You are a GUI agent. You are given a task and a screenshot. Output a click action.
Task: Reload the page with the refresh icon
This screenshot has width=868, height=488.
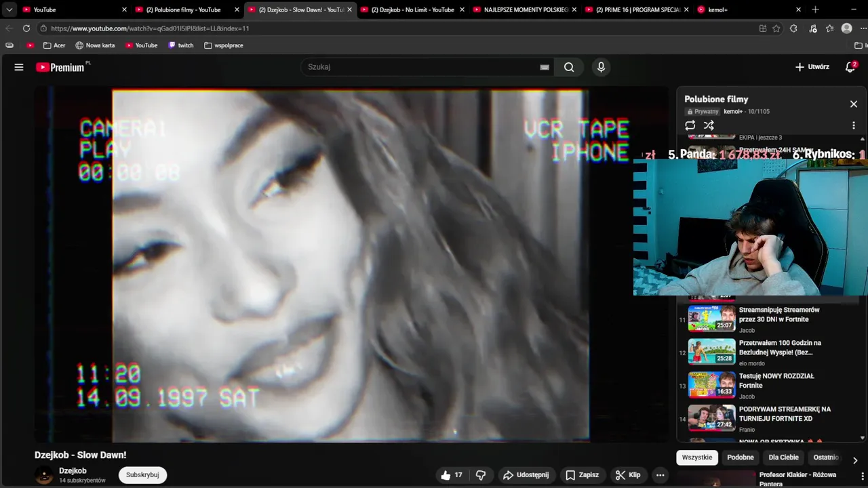tap(26, 28)
